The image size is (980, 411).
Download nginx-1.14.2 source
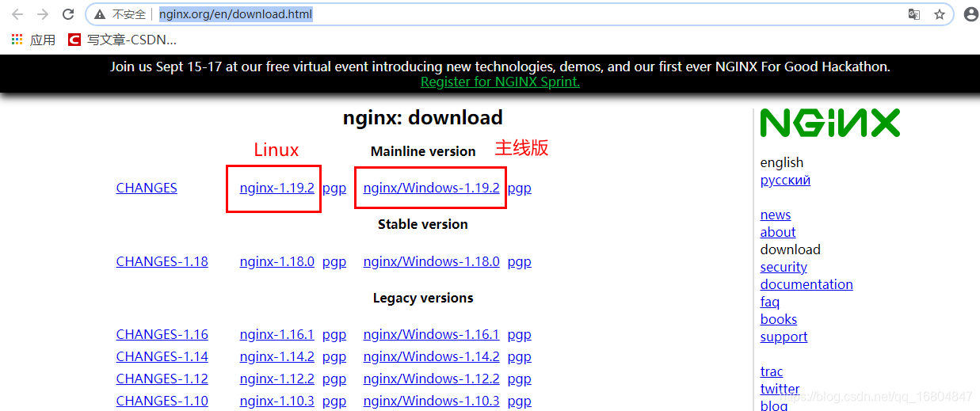[277, 356]
